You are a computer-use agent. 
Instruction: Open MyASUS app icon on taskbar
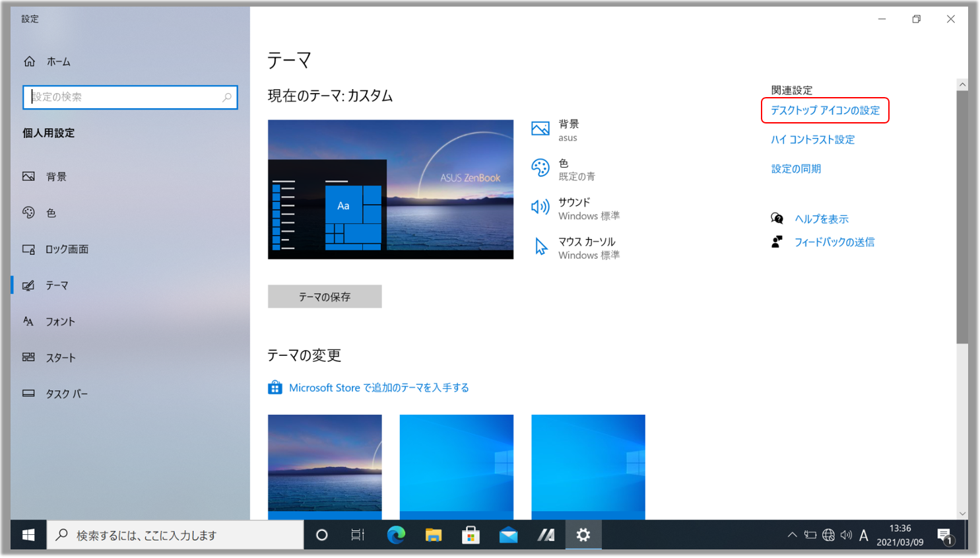pyautogui.click(x=546, y=535)
